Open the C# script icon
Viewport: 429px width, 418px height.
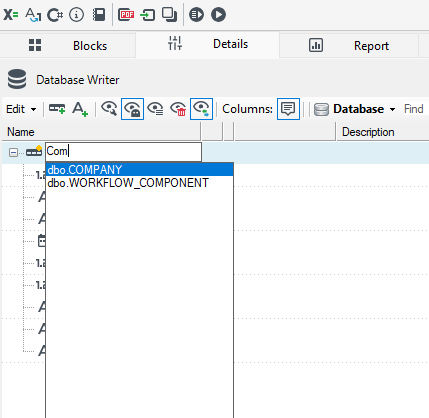pos(55,15)
